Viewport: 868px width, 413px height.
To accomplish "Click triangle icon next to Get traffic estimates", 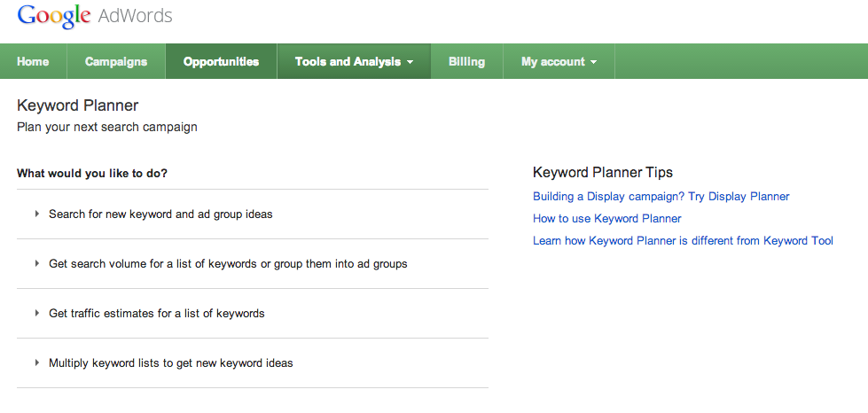I will tap(37, 313).
